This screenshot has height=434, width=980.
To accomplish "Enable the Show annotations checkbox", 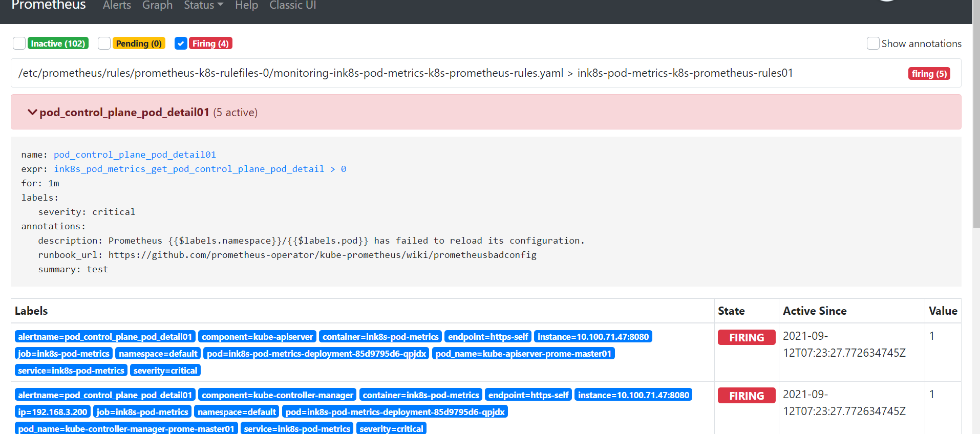I will (x=873, y=44).
